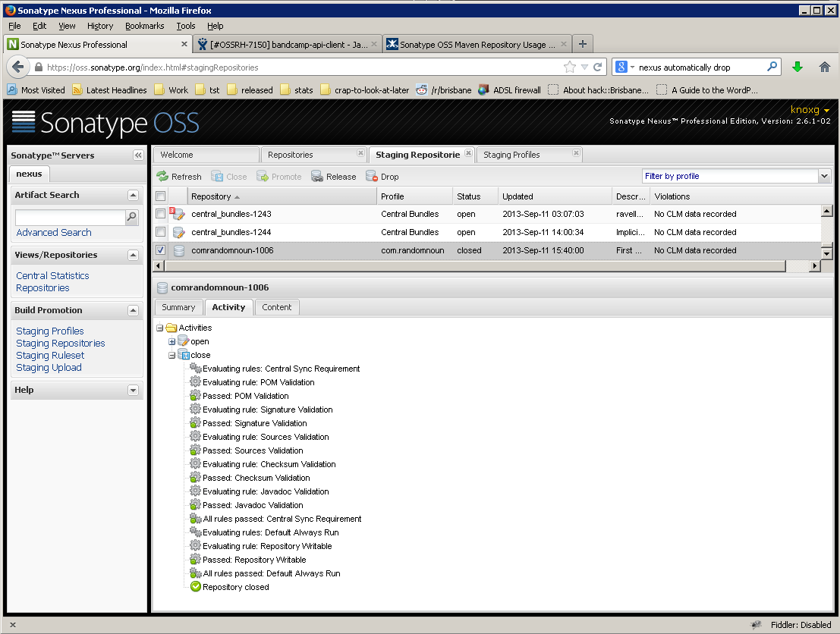Check the central_bundles-1244 row checkbox
Viewport: 840px width, 634px height.
160,232
